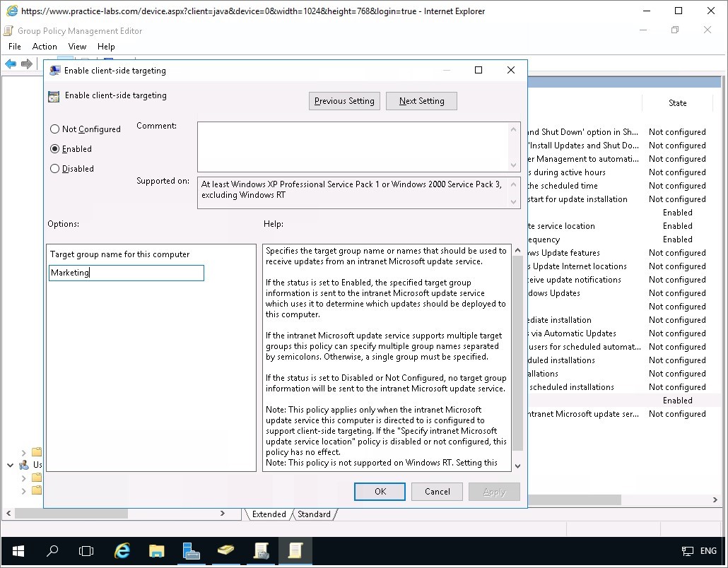Click the User Configuration node icon
The width and height of the screenshot is (728, 568).
click(x=24, y=465)
